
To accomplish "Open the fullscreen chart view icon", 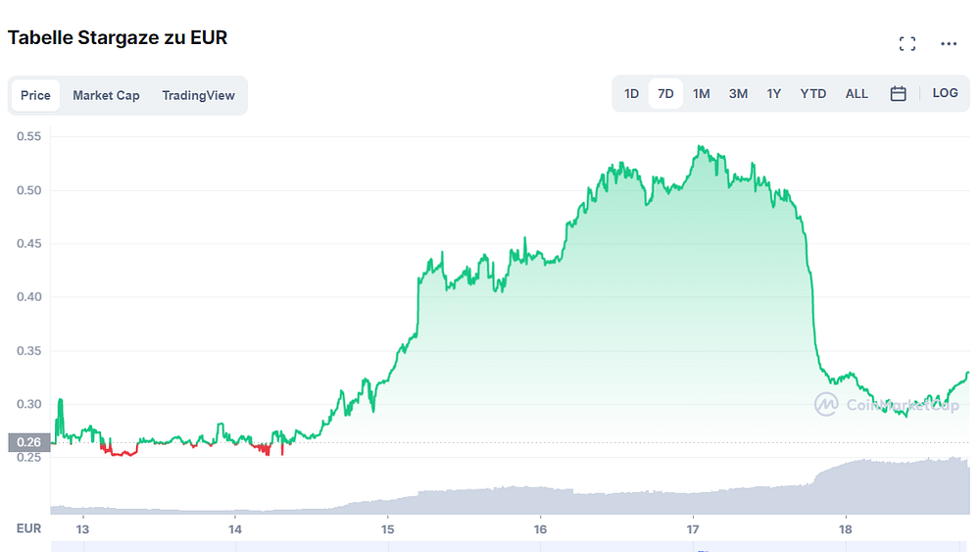I will (x=906, y=44).
